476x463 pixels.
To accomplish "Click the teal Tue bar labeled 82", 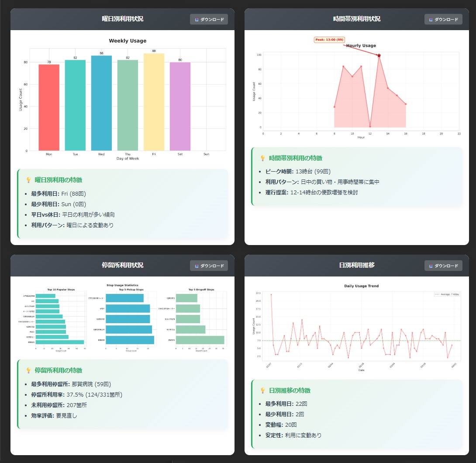I will pos(75,105).
